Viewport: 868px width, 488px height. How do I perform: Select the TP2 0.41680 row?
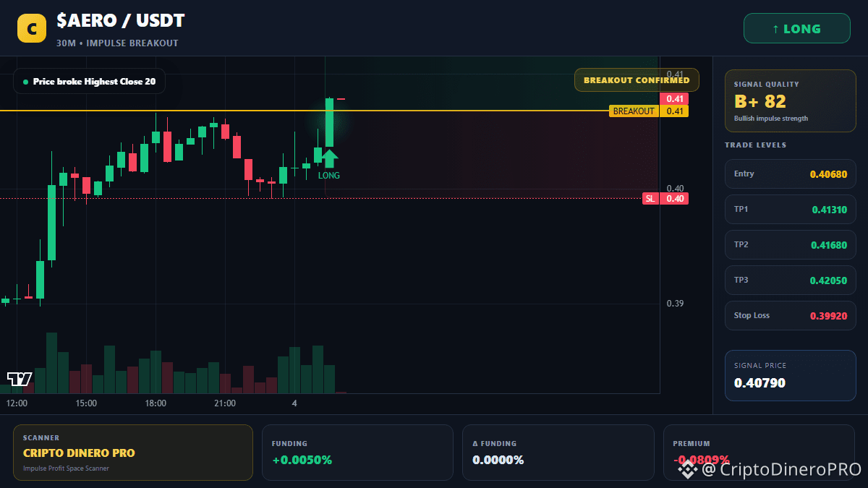[x=790, y=244]
